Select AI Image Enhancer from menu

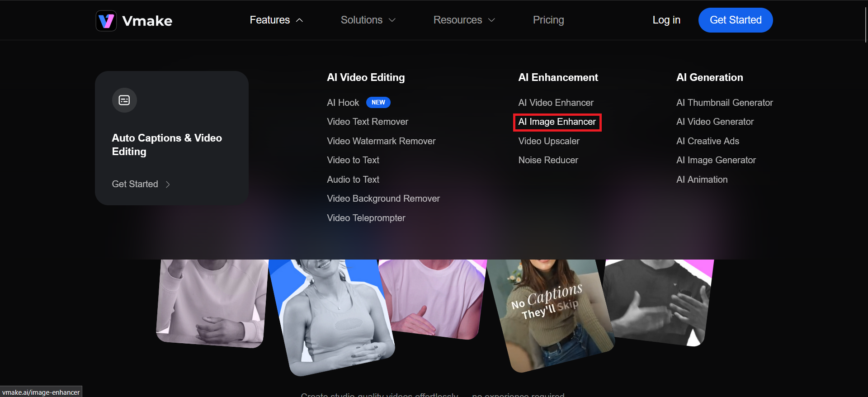point(557,122)
